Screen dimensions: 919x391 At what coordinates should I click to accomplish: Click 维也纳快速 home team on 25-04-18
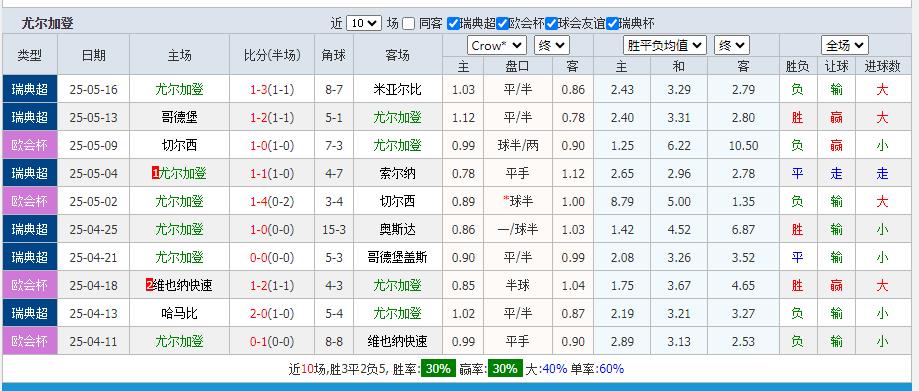(x=182, y=285)
